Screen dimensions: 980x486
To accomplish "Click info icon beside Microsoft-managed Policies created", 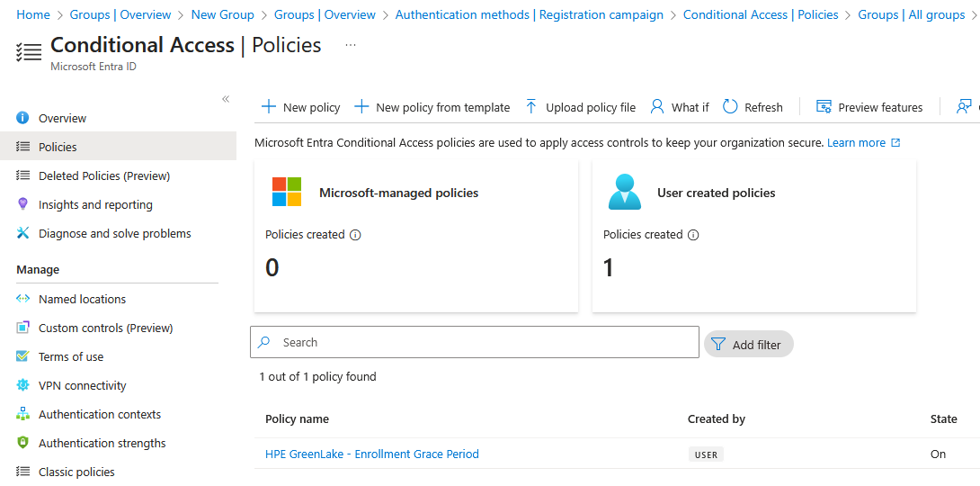I will click(x=355, y=235).
